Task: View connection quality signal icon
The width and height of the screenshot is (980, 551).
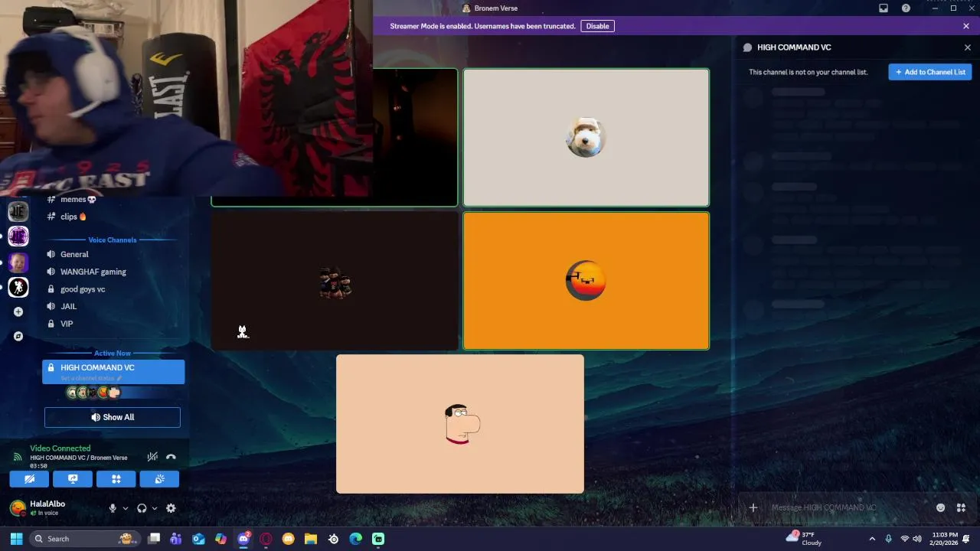Action: [x=17, y=458]
